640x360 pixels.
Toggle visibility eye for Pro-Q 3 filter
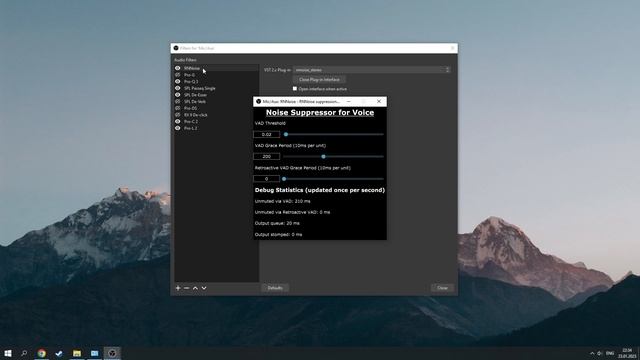(178, 81)
